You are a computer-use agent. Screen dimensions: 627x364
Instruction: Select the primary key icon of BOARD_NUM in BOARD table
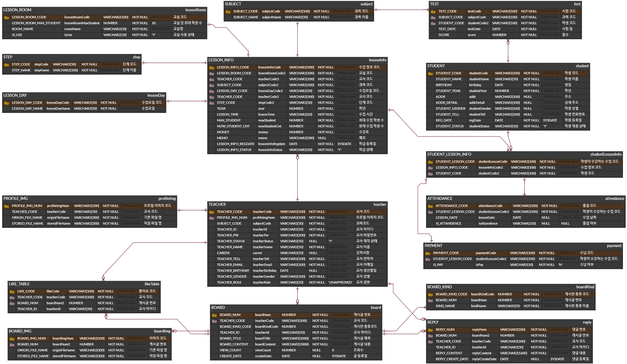214,315
